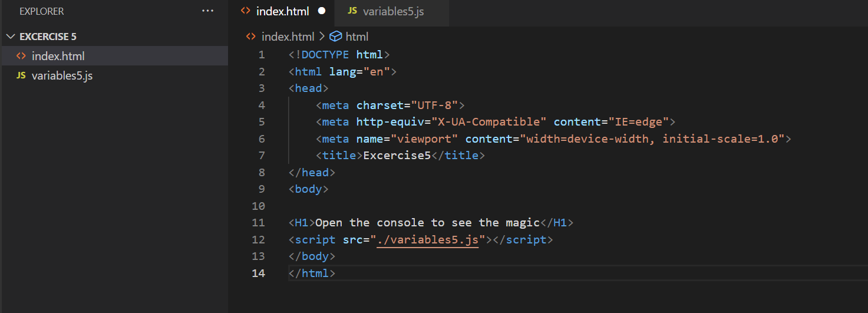Click the closing html tag on line 14

pos(312,274)
